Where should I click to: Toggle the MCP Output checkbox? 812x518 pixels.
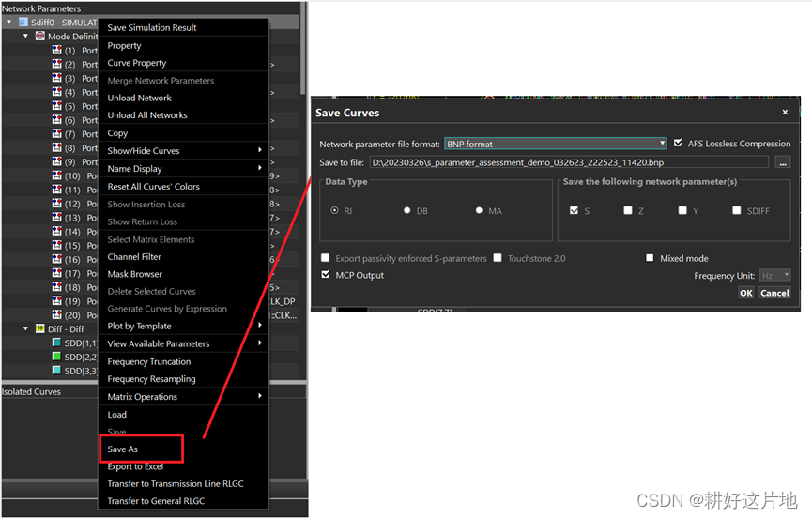click(x=325, y=275)
